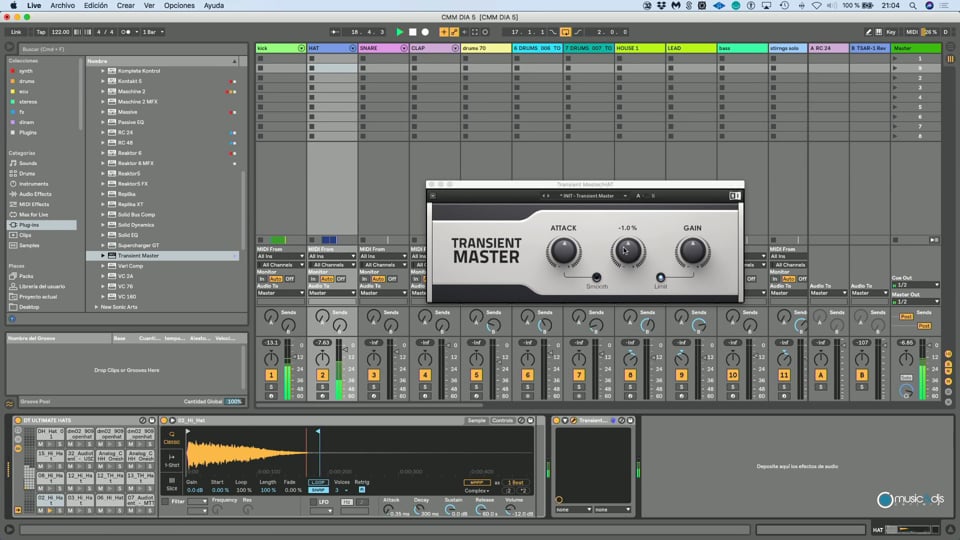Open the Edición menu
This screenshot has width=960, height=540.
click(x=96, y=6)
